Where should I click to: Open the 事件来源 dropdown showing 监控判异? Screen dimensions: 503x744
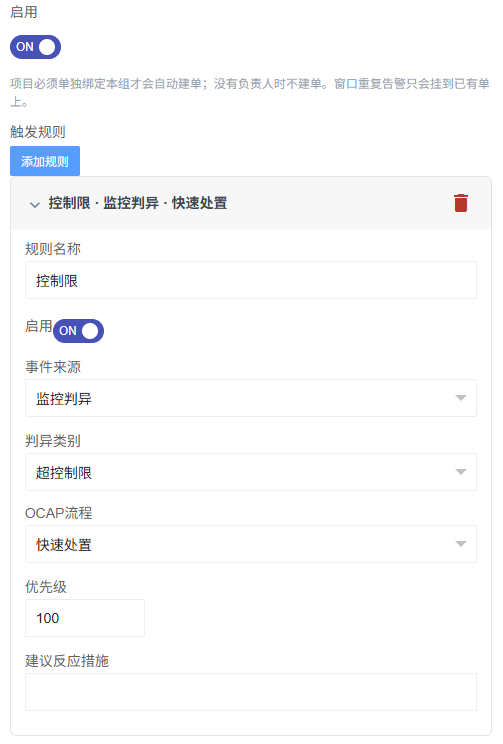pyautogui.click(x=251, y=398)
